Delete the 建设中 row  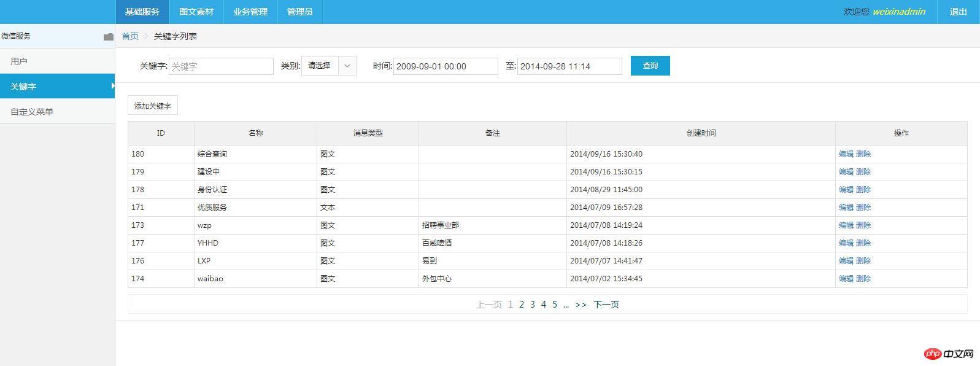tap(863, 172)
